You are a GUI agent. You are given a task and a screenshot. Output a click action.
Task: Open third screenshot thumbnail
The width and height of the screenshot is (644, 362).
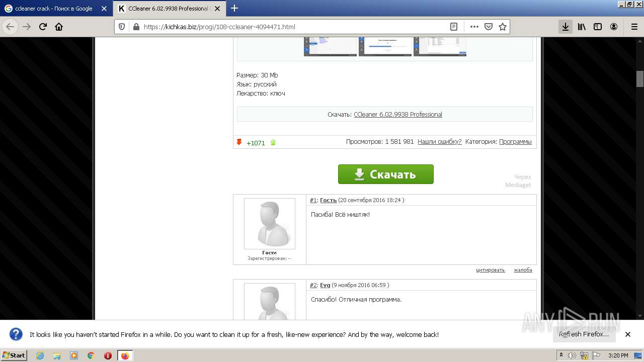point(440,46)
